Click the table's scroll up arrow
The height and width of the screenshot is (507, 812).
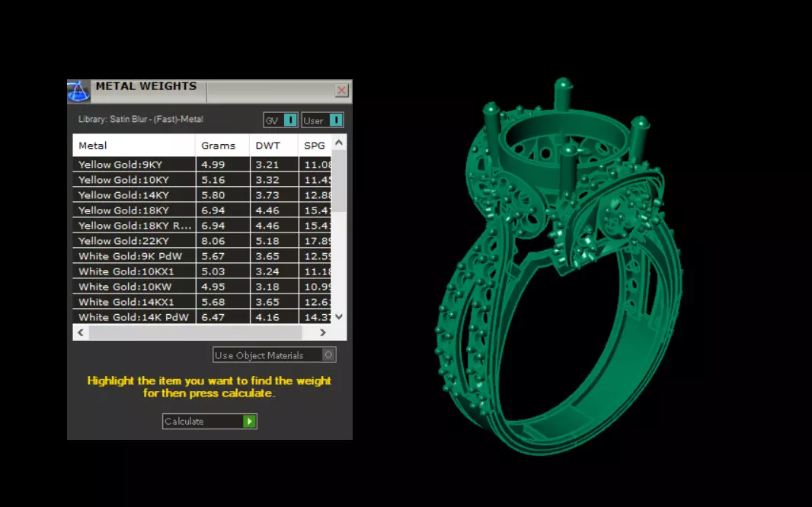tap(339, 142)
